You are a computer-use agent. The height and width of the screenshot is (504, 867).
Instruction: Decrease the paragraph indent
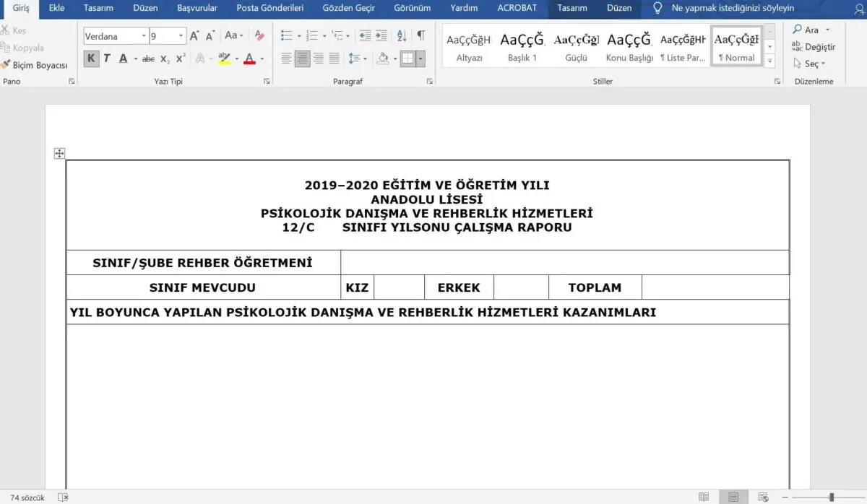tap(365, 35)
